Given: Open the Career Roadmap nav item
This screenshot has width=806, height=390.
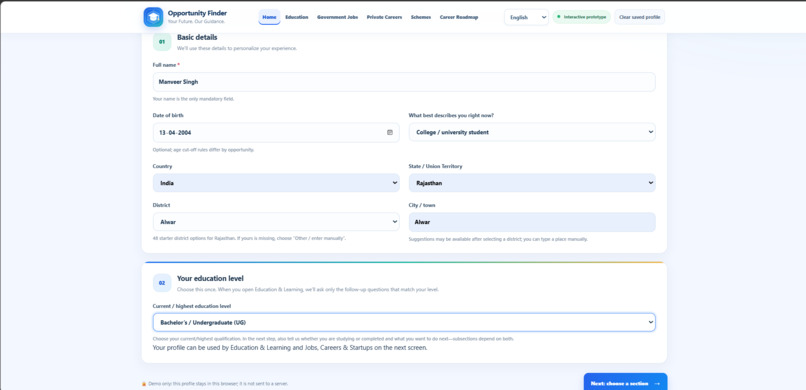Looking at the screenshot, I should 459,17.
